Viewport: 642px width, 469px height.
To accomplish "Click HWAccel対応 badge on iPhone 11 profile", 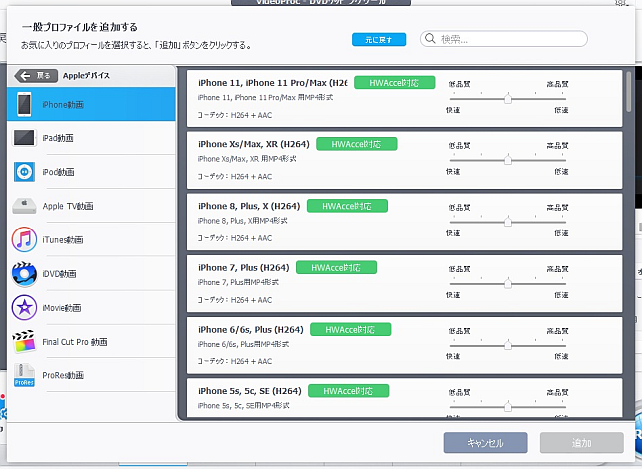I will [394, 83].
